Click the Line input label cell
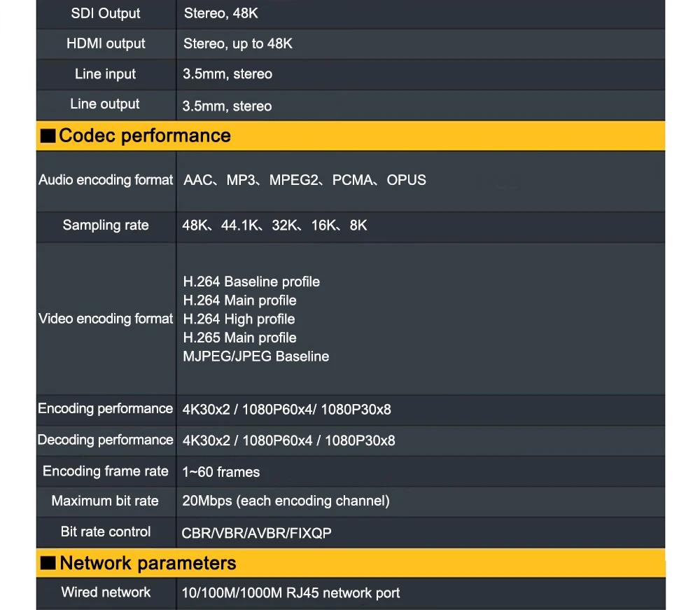Screen dimensions: 700x610 click(106, 74)
